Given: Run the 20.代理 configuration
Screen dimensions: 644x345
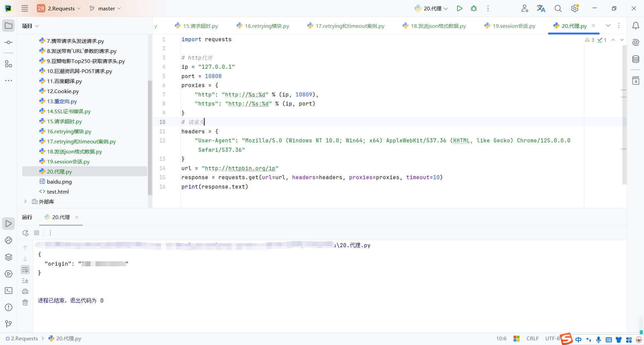Looking at the screenshot, I should pyautogui.click(x=460, y=8).
